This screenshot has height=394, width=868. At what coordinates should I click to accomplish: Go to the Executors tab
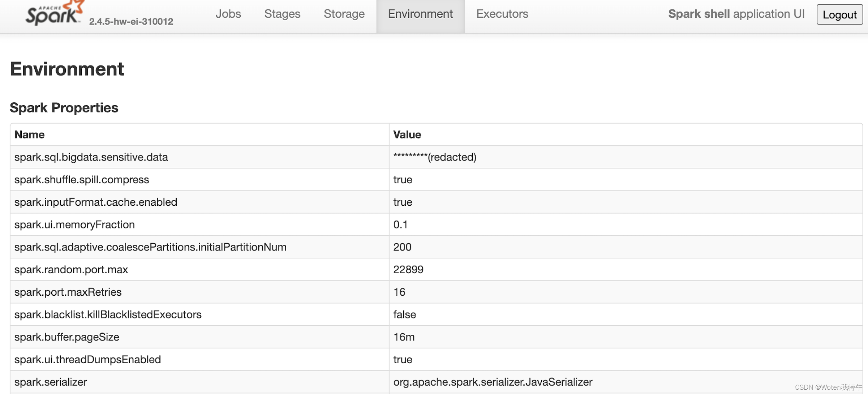[x=502, y=14]
